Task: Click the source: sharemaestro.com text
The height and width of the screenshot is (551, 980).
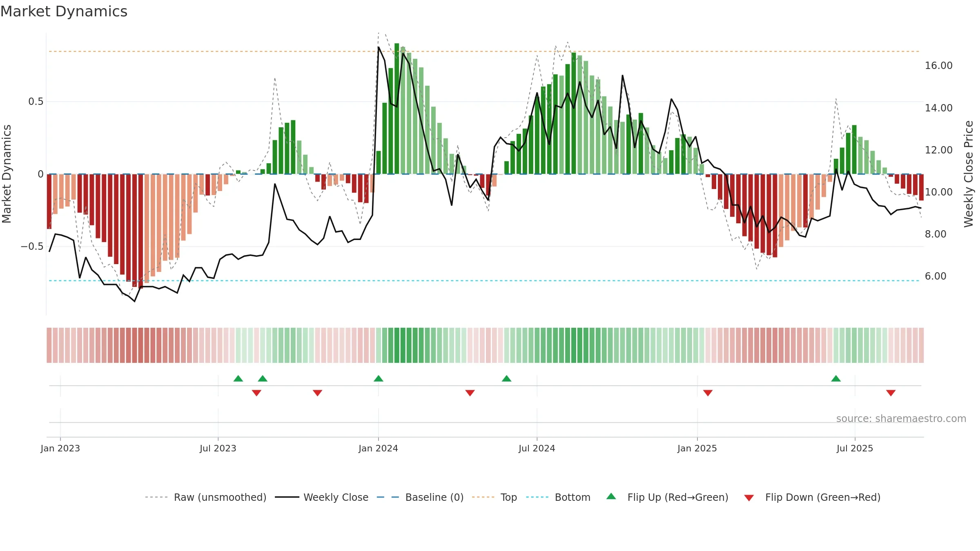Action: point(901,419)
